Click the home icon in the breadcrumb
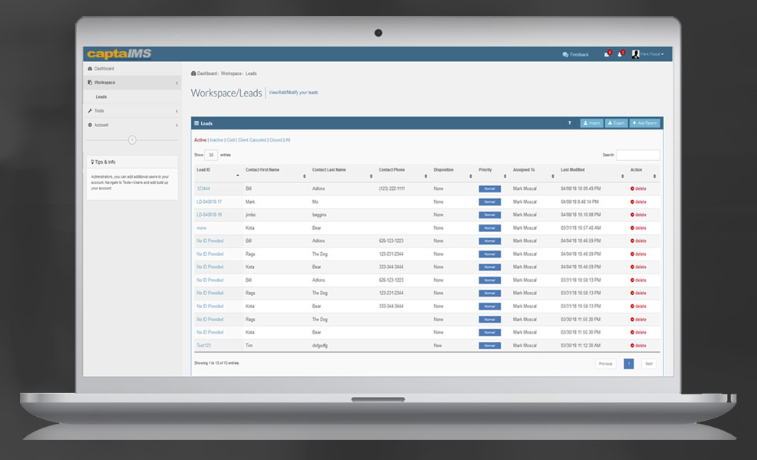Viewport: 757px width, 460px height. 193,73
